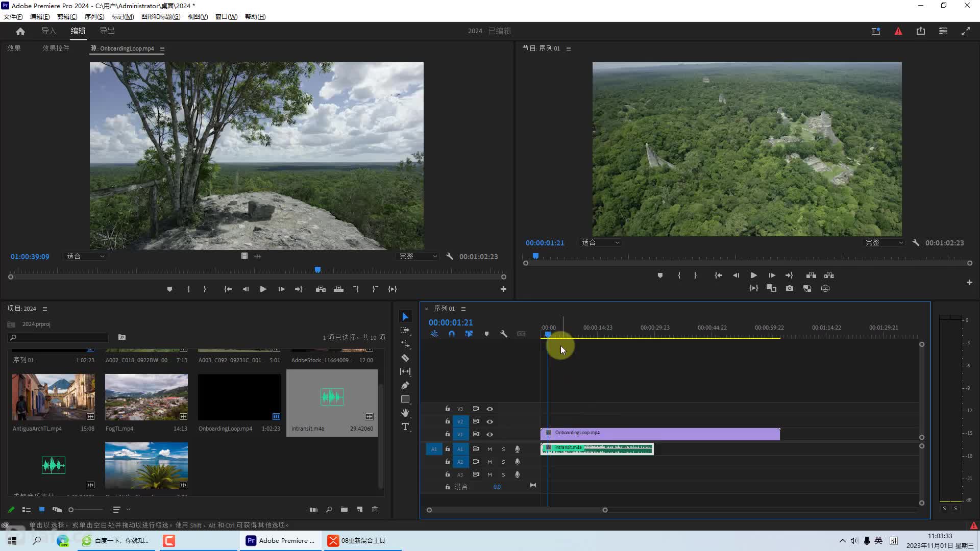Switch to the 效果控件 tab
980x551 pixels.
point(56,48)
